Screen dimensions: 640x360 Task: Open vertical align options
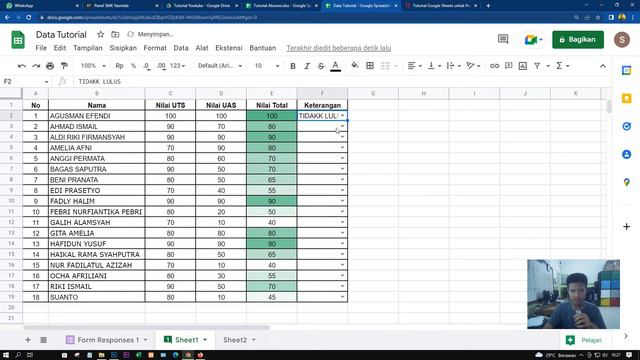pyautogui.click(x=434, y=66)
